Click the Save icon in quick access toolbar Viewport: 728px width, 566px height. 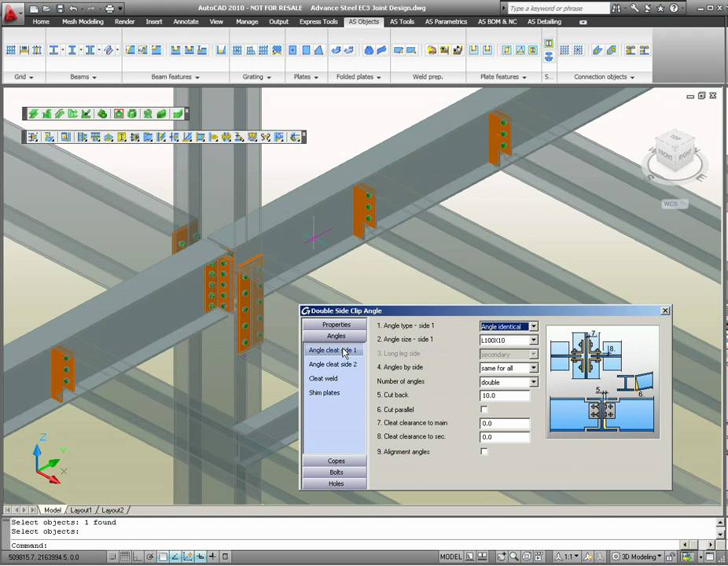[x=60, y=9]
